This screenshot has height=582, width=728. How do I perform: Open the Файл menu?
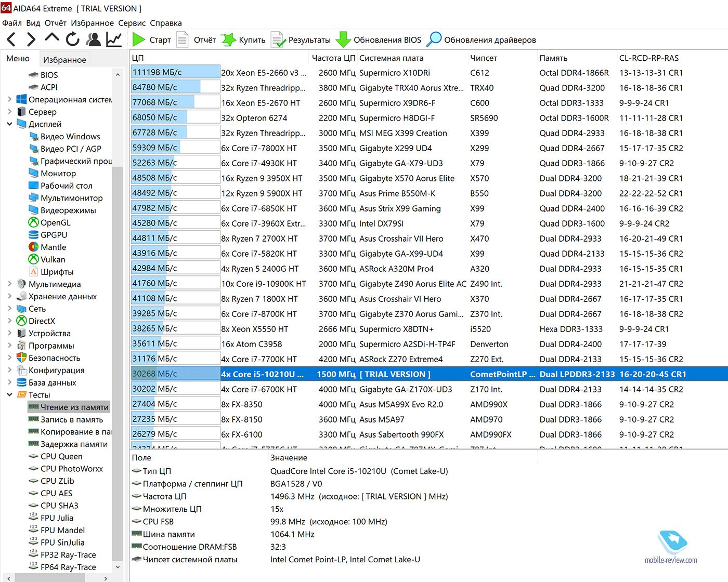point(12,23)
